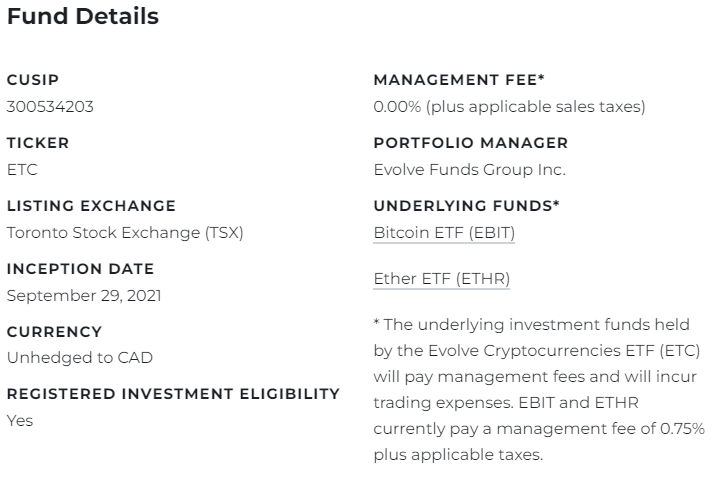723x478 pixels.
Task: Click the CURRENCY label
Action: (x=54, y=332)
